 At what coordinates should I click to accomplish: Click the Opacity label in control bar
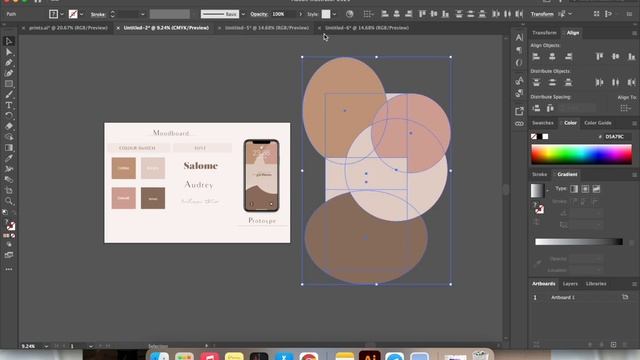[x=259, y=14]
